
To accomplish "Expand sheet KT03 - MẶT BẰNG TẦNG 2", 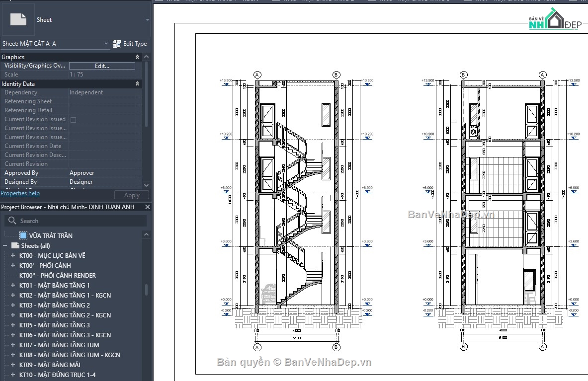I will point(13,305).
